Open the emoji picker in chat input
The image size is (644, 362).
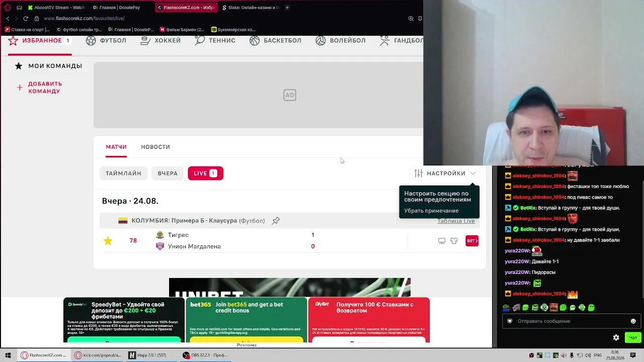pyautogui.click(x=633, y=321)
